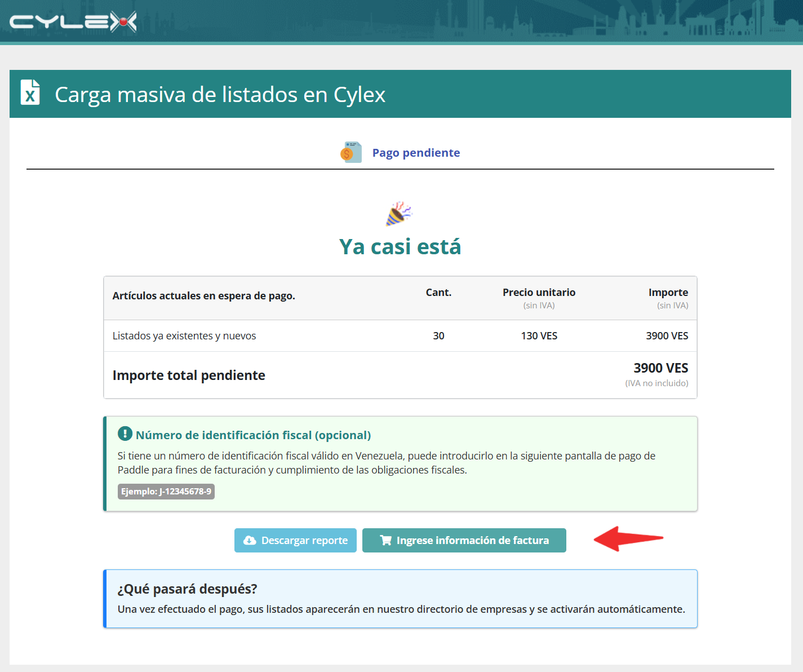Click the row amount '3900 VES'
The height and width of the screenshot is (672, 803).
tap(667, 336)
